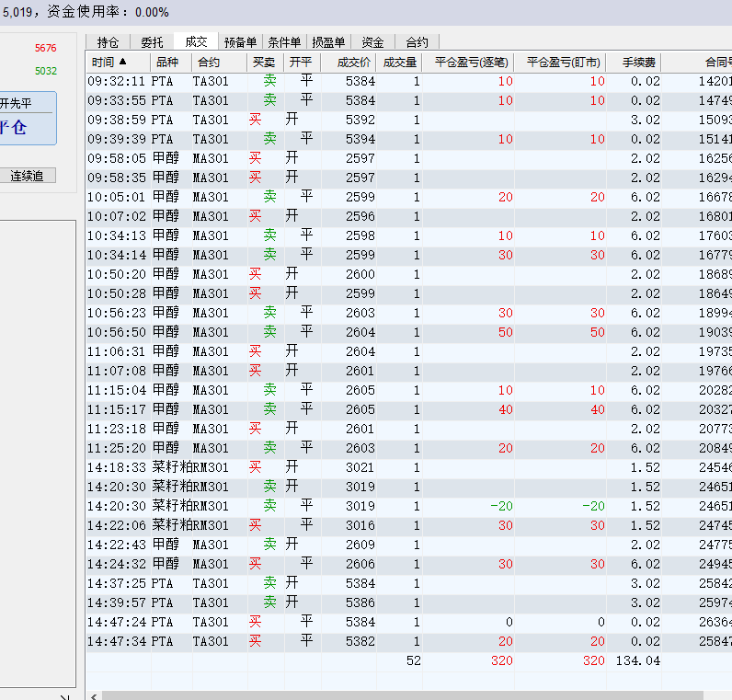This screenshot has height=700, width=732.
Task: Select the 成交 tab
Action: [196, 41]
